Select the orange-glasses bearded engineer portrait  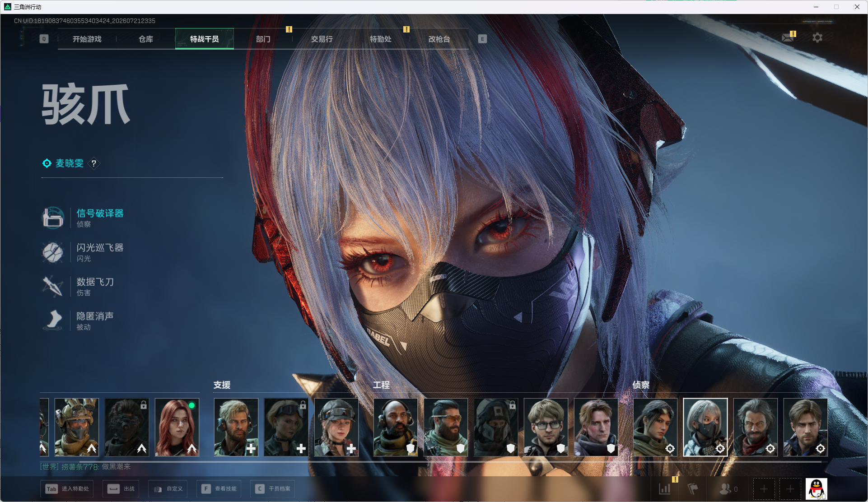[x=446, y=427]
